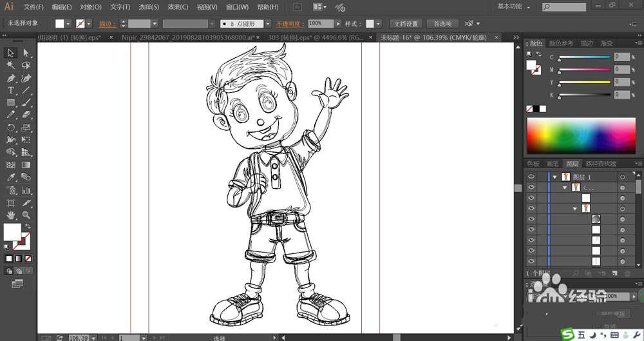Select the Scale tool
The height and width of the screenshot is (341, 644).
26,128
